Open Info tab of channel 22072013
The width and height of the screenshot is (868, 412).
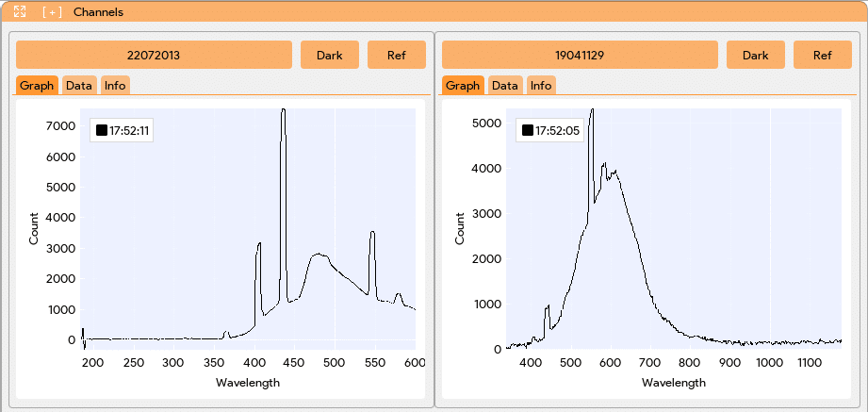pos(115,85)
